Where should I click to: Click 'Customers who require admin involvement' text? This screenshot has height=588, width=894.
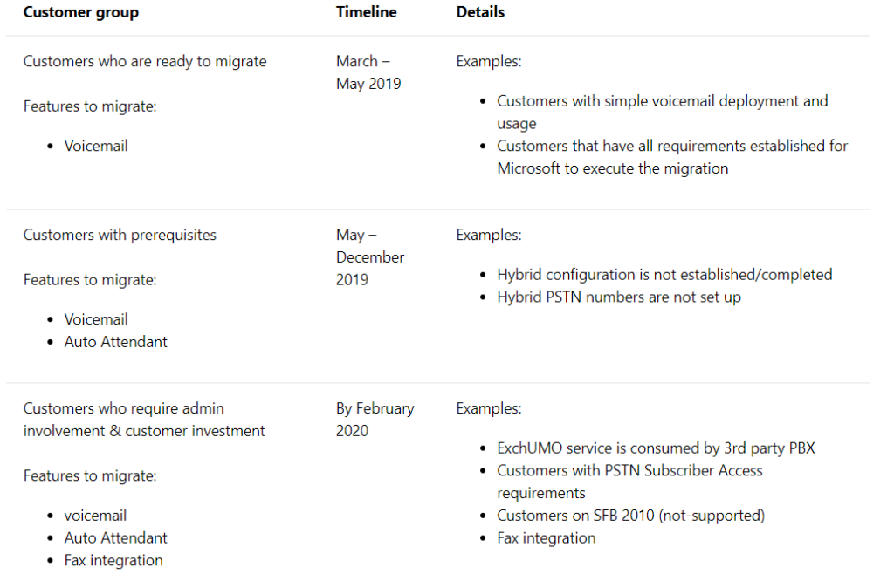coord(144,420)
